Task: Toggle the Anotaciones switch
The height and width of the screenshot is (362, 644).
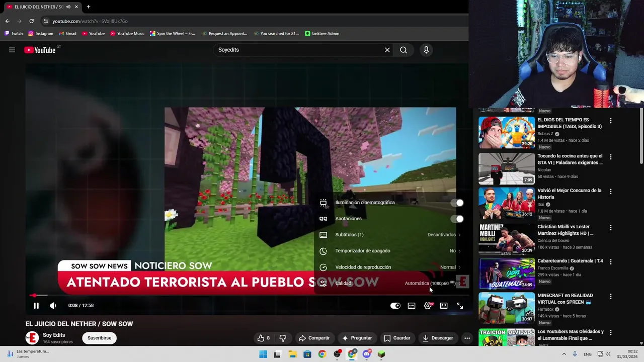Action: [x=457, y=219]
